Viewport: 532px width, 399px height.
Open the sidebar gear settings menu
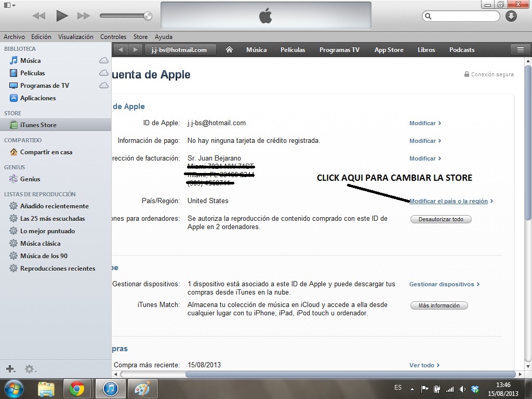[x=30, y=369]
